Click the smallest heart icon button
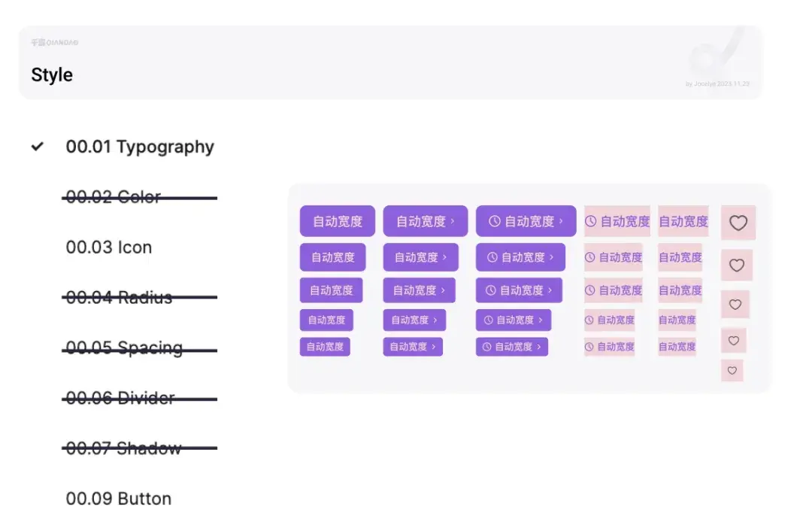This screenshot has height=525, width=812. [x=732, y=371]
